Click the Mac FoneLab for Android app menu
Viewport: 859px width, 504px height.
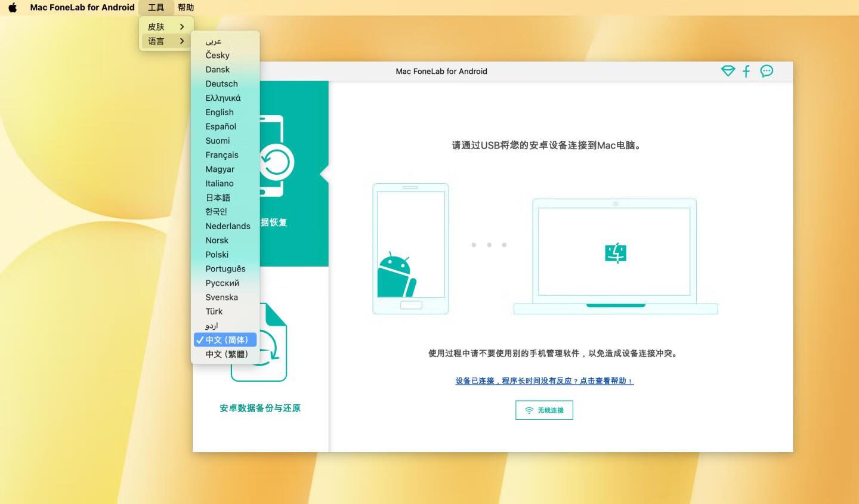tap(82, 7)
